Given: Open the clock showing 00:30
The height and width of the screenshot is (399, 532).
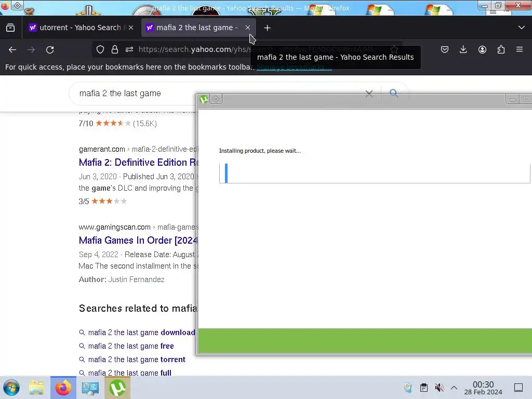Looking at the screenshot, I should click(x=483, y=388).
